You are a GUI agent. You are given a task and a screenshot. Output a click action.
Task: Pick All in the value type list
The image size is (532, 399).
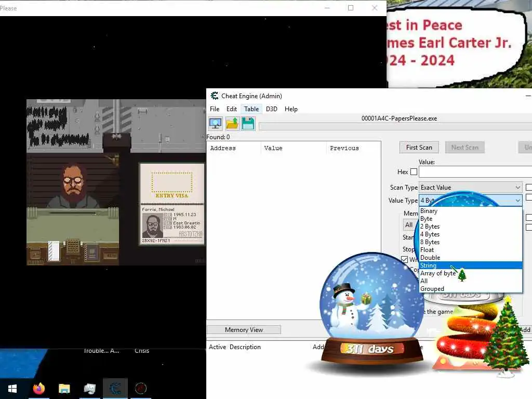471,281
